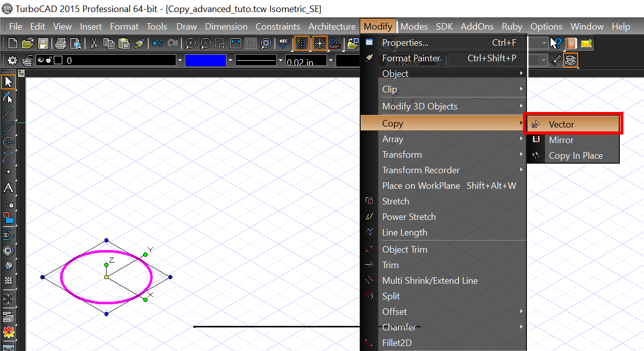The width and height of the screenshot is (644, 351).
Task: Click Place on WorkPlane in the Modify menu
Action: (421, 185)
